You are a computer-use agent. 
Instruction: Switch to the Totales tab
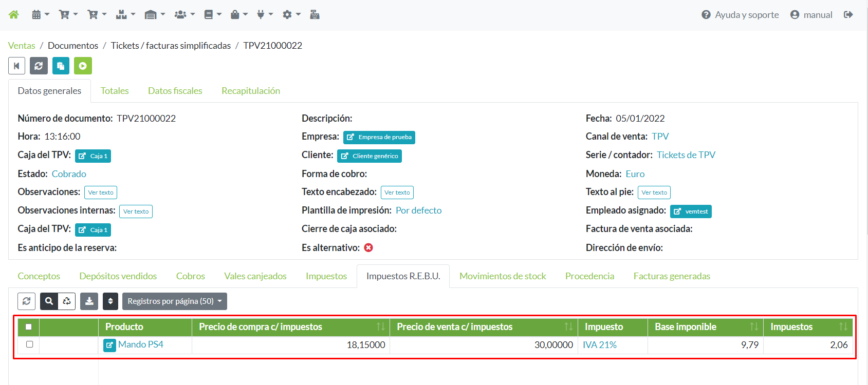tap(115, 91)
